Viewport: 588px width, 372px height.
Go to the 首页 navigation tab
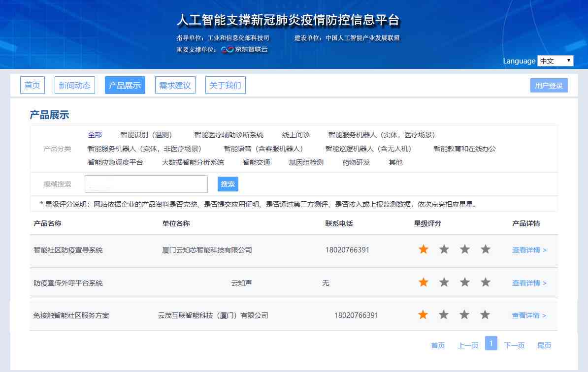tap(32, 85)
